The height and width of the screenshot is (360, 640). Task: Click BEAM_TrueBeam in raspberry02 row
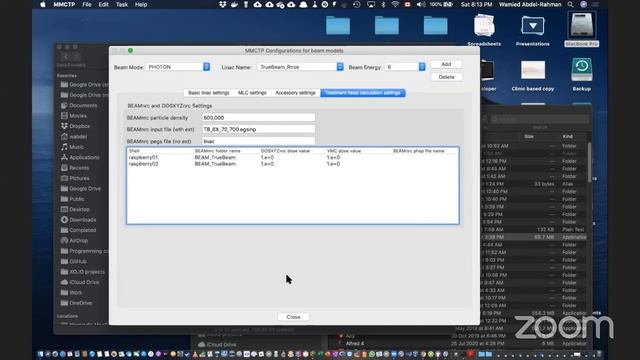(215, 164)
